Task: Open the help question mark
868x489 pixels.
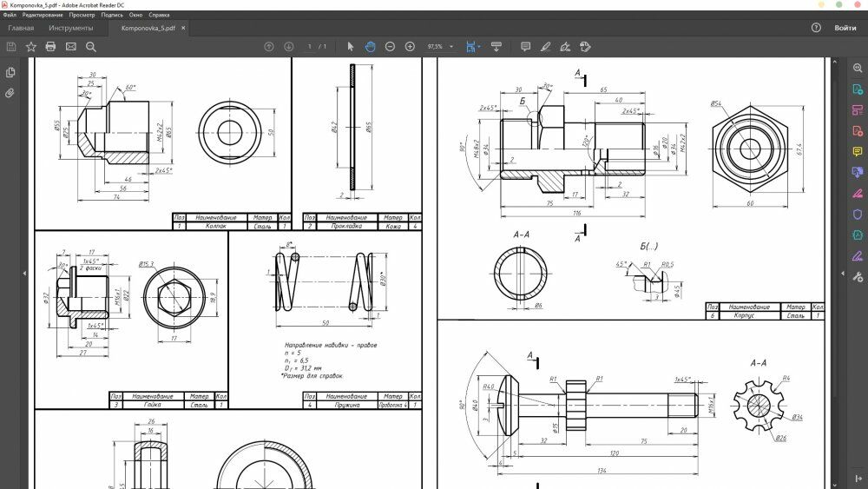Action: [x=816, y=28]
